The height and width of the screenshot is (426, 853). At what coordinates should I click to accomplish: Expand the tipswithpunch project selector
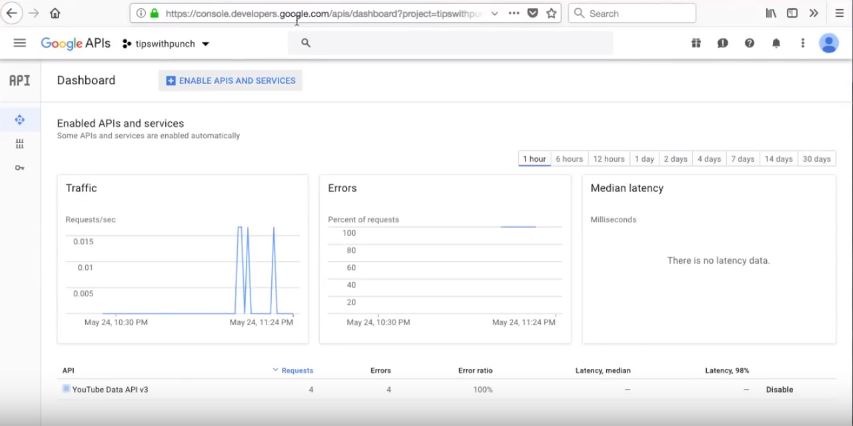point(166,44)
